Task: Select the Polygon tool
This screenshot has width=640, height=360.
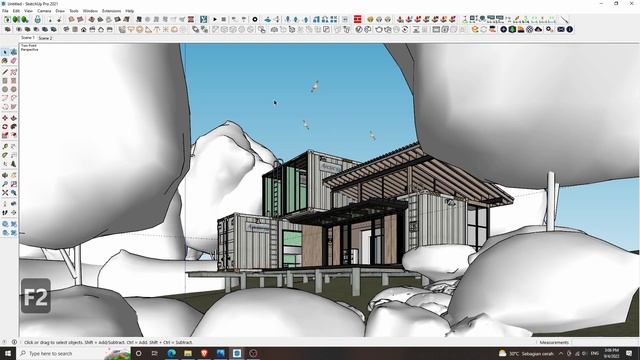Action: (x=13, y=89)
